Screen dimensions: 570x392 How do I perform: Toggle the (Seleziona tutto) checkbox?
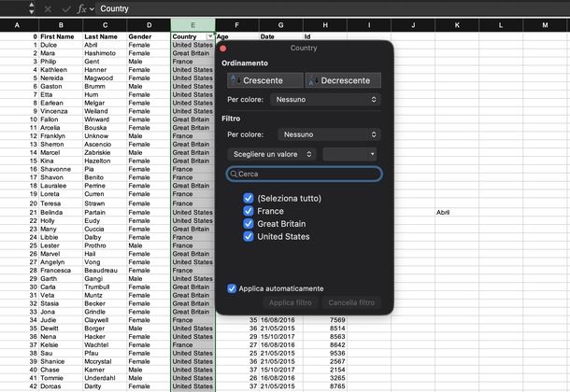click(249, 198)
